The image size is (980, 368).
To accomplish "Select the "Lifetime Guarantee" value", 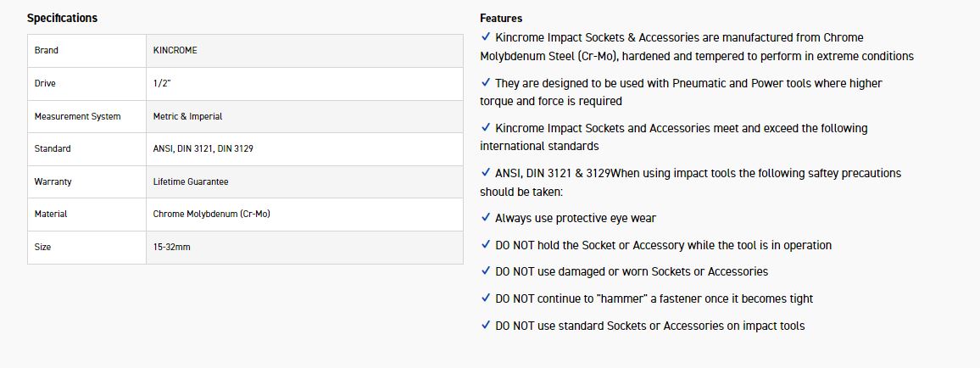I will pyautogui.click(x=190, y=181).
